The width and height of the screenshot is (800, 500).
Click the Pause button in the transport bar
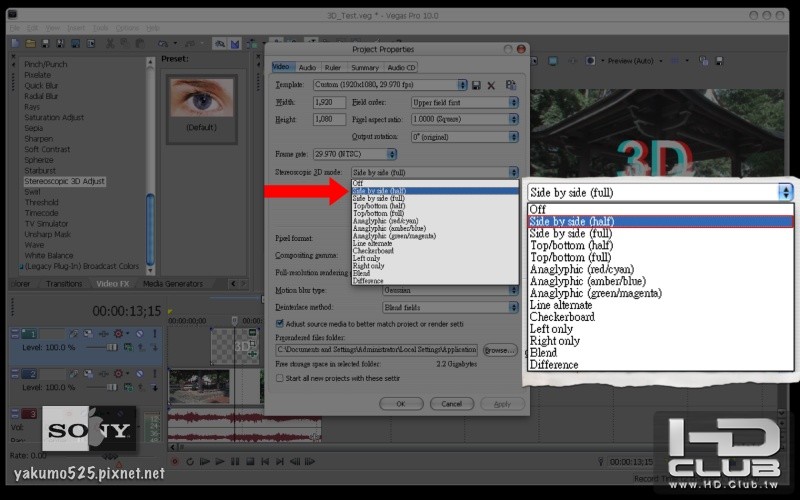233,461
